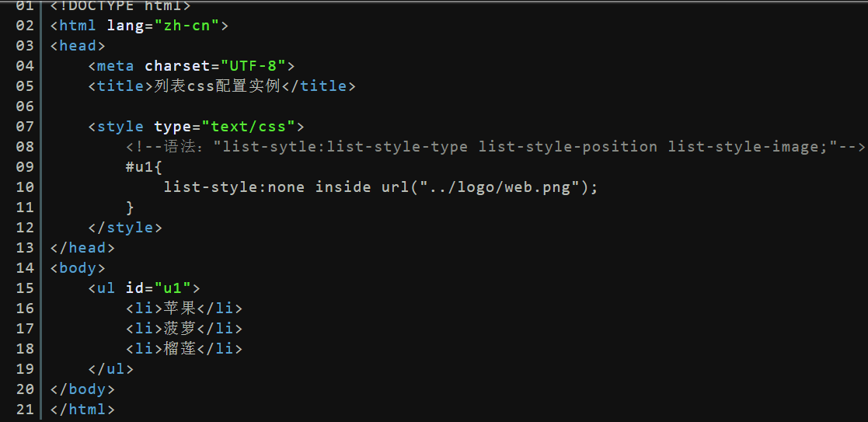Click line number 02 in gutter
Screen dimensions: 868x422
tap(25, 26)
